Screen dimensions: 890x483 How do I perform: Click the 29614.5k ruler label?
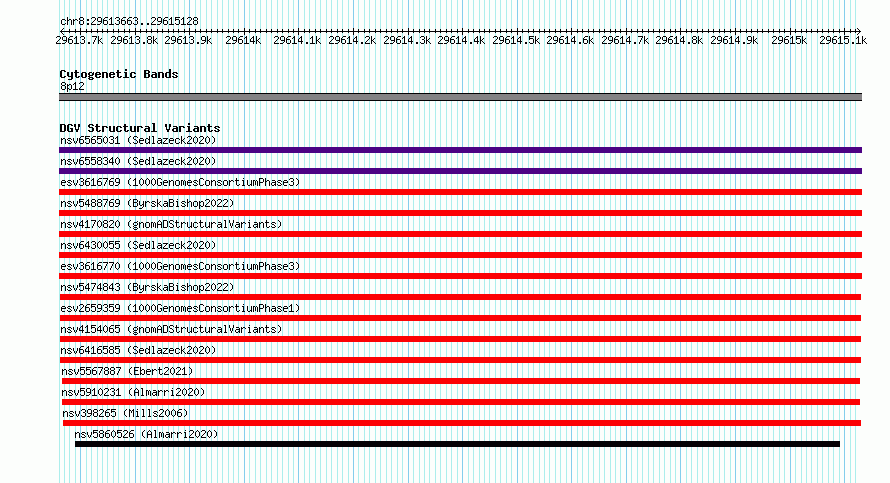tap(516, 40)
